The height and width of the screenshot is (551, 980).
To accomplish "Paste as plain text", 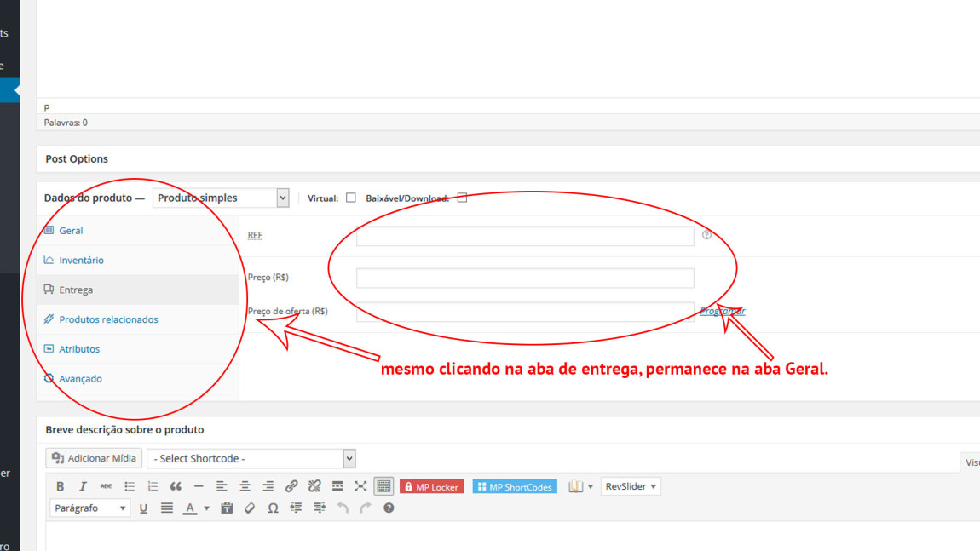I will pos(227,508).
